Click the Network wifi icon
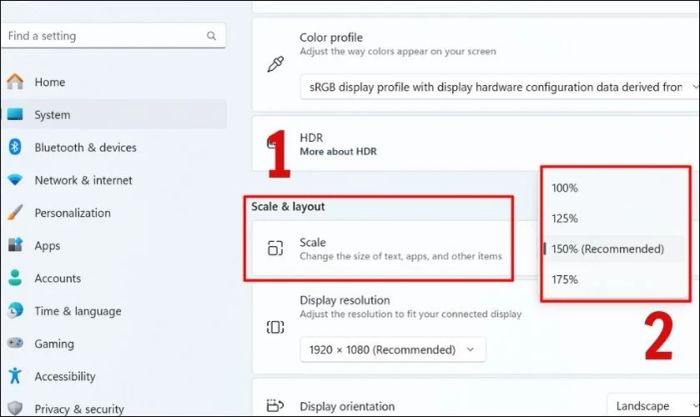Screen dimensions: 700x417 click(15, 180)
